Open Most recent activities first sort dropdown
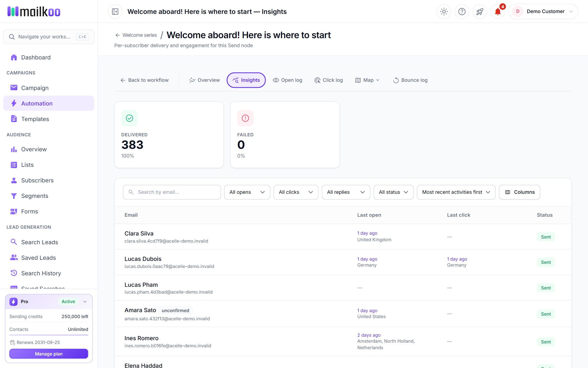The width and height of the screenshot is (588, 368). tap(456, 192)
